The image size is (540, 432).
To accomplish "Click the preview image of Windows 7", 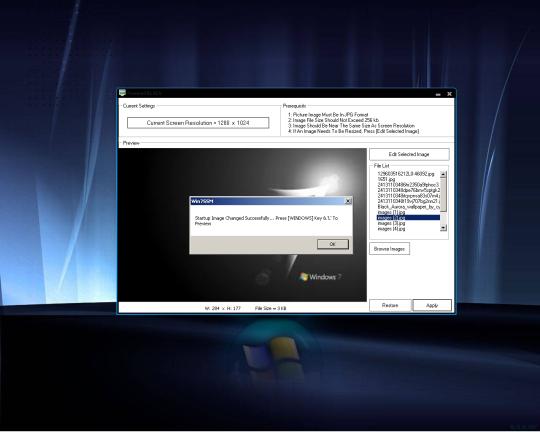I will 242,225.
